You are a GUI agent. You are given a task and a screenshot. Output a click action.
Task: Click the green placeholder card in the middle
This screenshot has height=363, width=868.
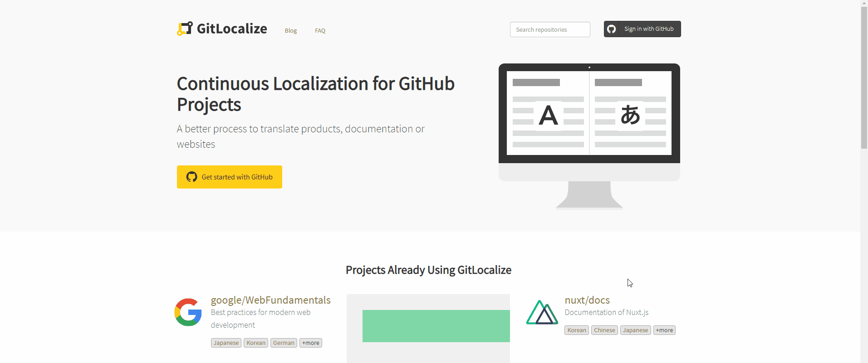coord(436,326)
